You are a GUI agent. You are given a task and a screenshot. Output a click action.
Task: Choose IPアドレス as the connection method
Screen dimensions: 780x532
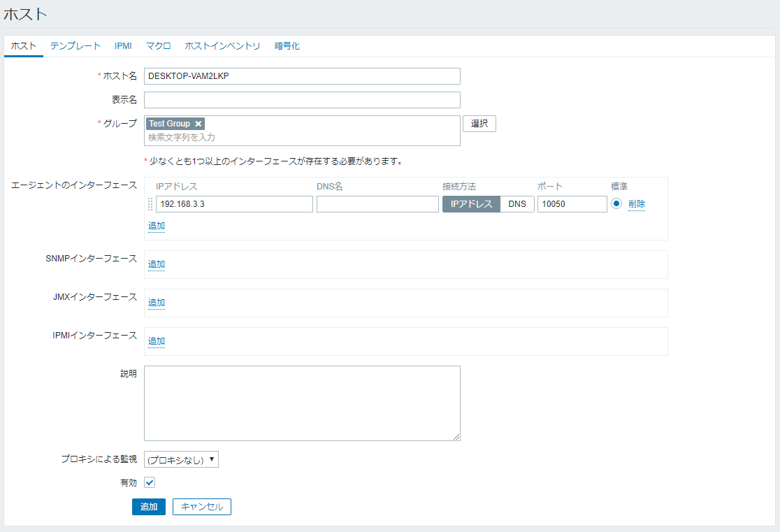click(x=471, y=204)
